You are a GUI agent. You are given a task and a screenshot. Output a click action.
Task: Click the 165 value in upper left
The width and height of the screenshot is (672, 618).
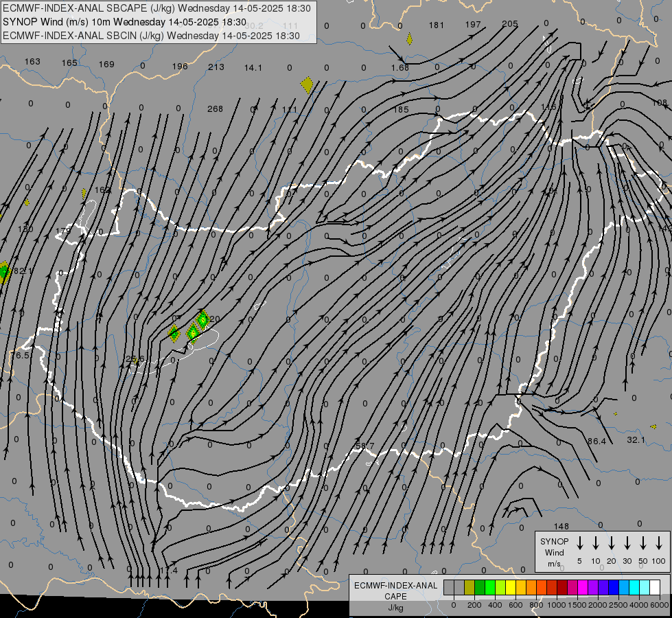pos(69,63)
